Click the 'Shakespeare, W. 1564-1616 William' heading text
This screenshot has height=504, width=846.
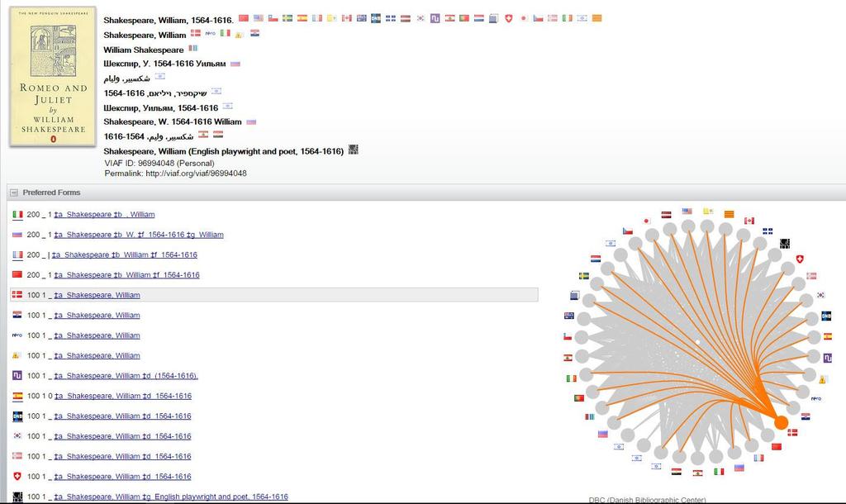click(172, 122)
